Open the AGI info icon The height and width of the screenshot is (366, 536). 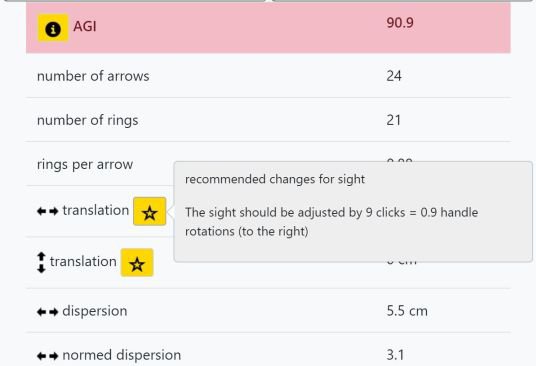[53, 28]
